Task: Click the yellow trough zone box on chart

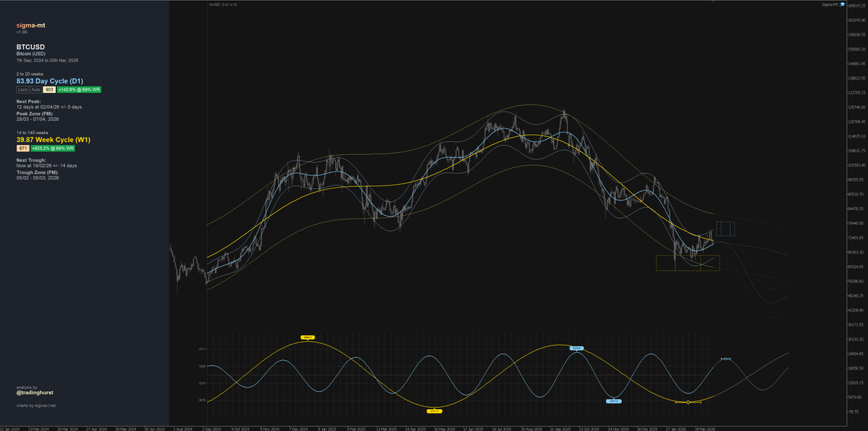Action: pos(688,263)
